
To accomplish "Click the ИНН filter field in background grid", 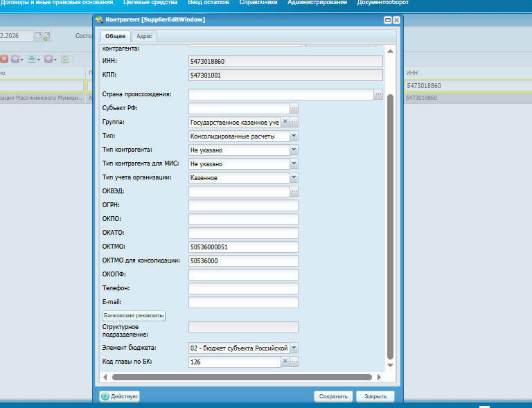I will [468, 85].
